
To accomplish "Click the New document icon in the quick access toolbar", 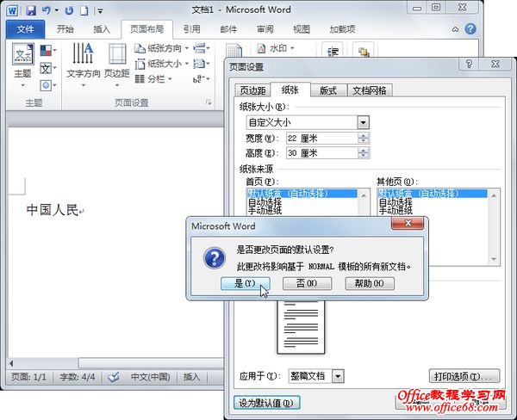I will click(x=84, y=11).
